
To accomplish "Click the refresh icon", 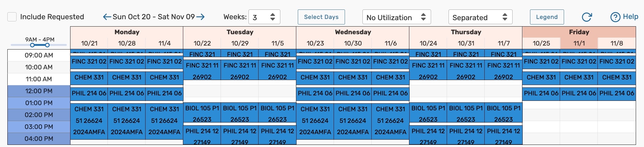I will [x=587, y=17].
